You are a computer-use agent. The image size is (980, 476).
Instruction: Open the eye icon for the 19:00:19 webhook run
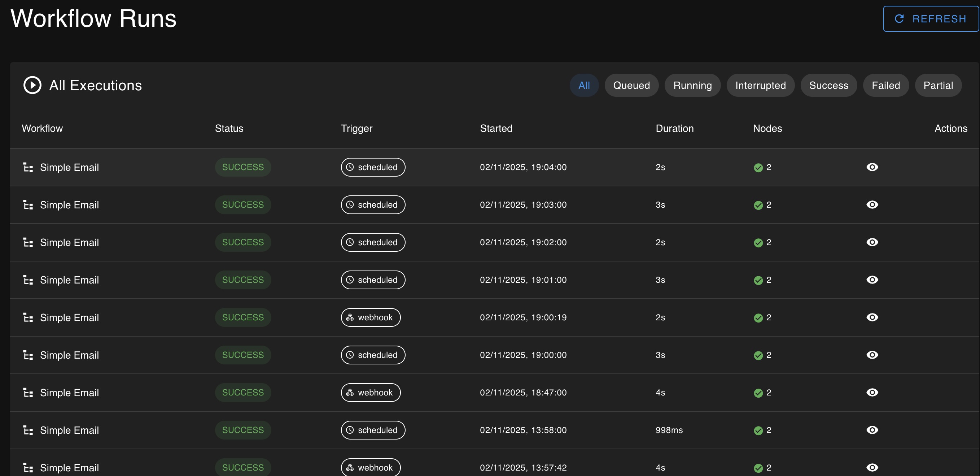coord(872,317)
